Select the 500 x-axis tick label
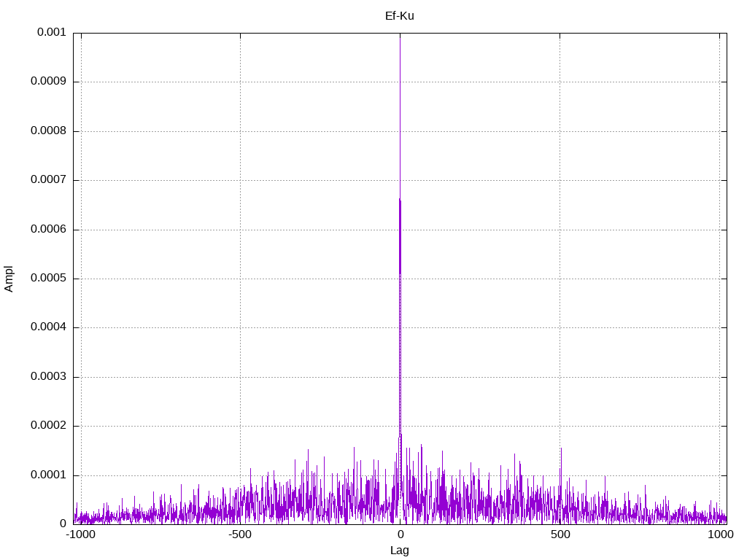The height and width of the screenshot is (560, 747). point(560,534)
